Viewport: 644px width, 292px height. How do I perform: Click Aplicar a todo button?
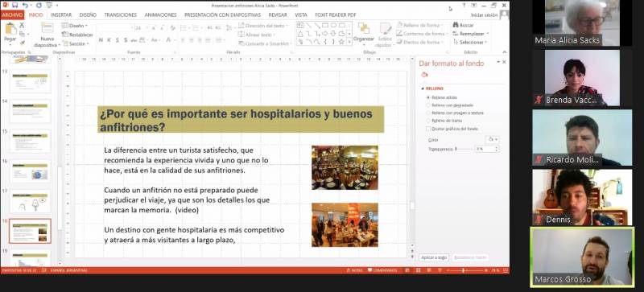[434, 257]
